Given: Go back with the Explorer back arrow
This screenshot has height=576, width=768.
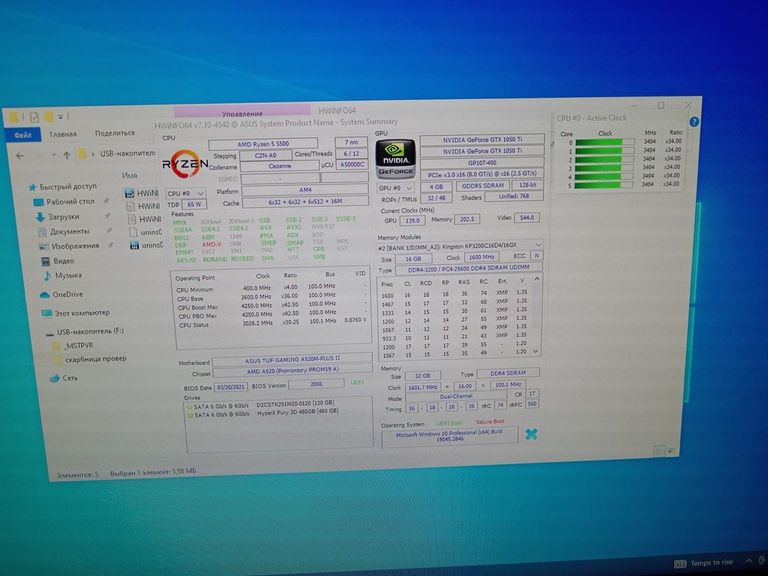Looking at the screenshot, I should click(x=20, y=156).
